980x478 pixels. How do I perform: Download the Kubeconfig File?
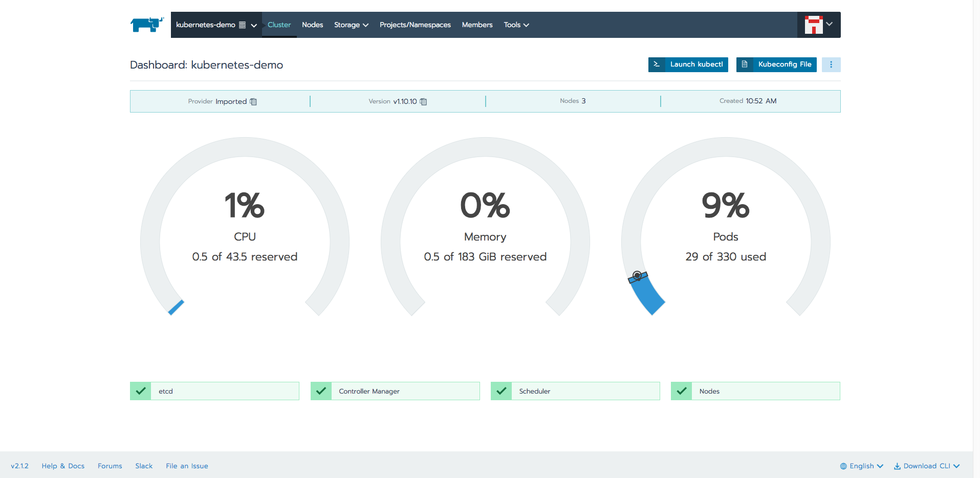tap(776, 64)
